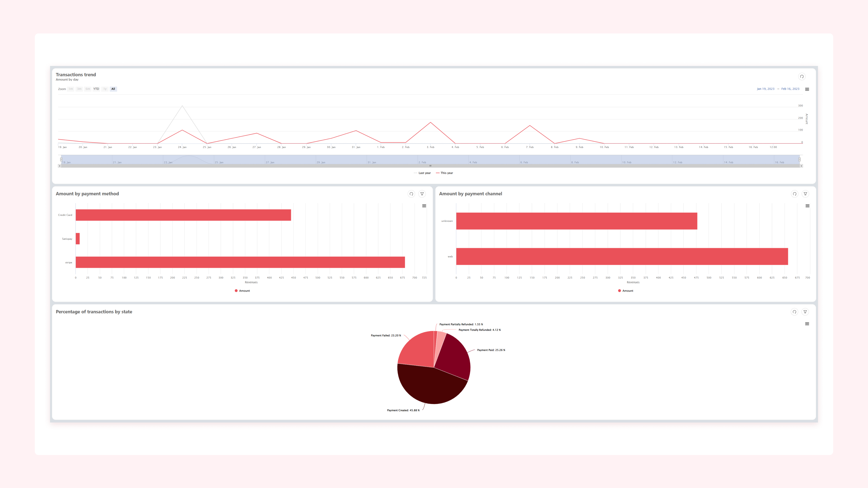868x488 pixels.
Task: Click the menu icon on Percentage of transactions chart
Action: (807, 324)
